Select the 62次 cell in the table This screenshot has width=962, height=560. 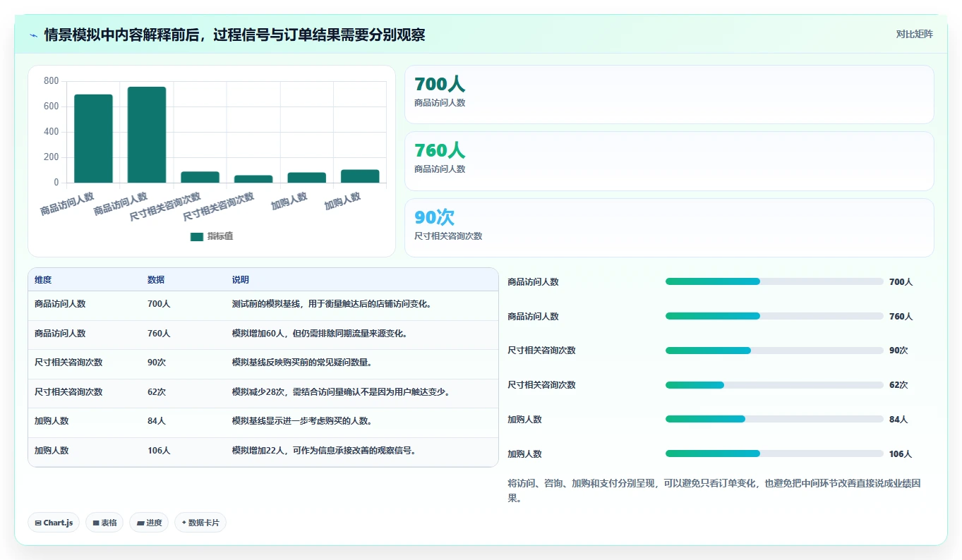(x=157, y=391)
